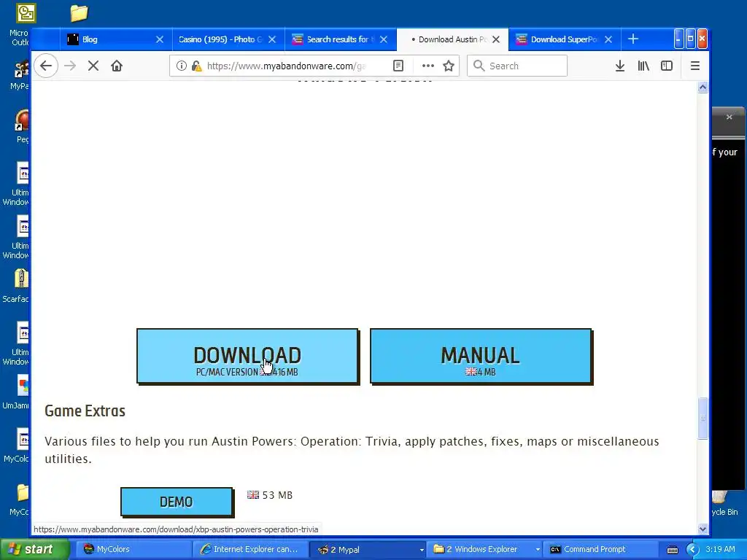The width and height of the screenshot is (747, 560).
Task: Expand hidden tray icons arrow
Action: (692, 550)
